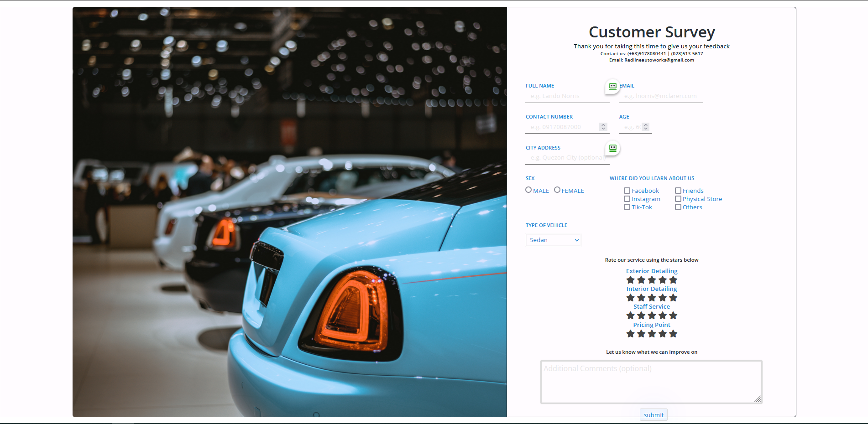Click the Exterior Detailing label
The height and width of the screenshot is (424, 868).
[x=652, y=271]
